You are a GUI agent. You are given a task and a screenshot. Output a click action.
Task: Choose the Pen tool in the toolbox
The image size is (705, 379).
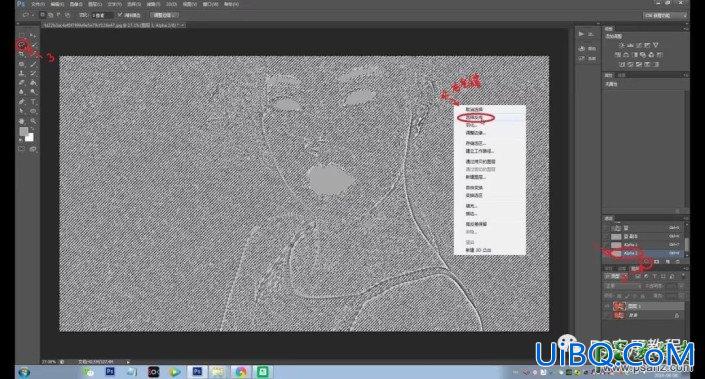pyautogui.click(x=21, y=102)
